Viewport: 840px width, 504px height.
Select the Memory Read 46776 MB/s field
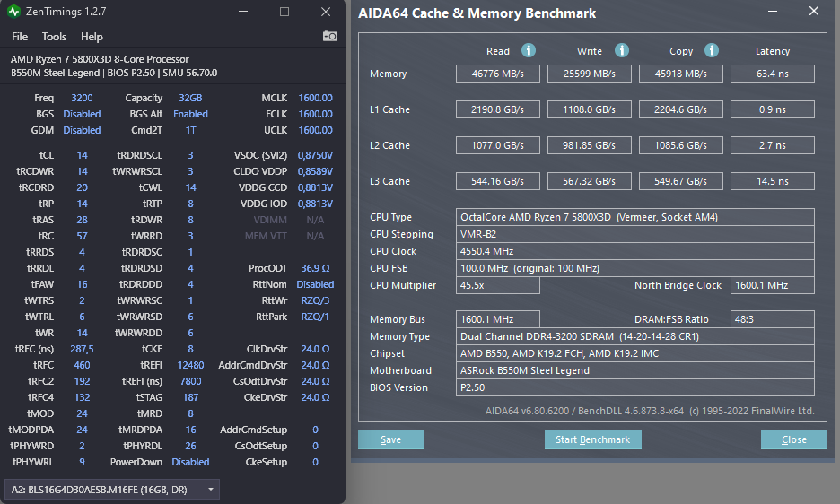point(498,74)
